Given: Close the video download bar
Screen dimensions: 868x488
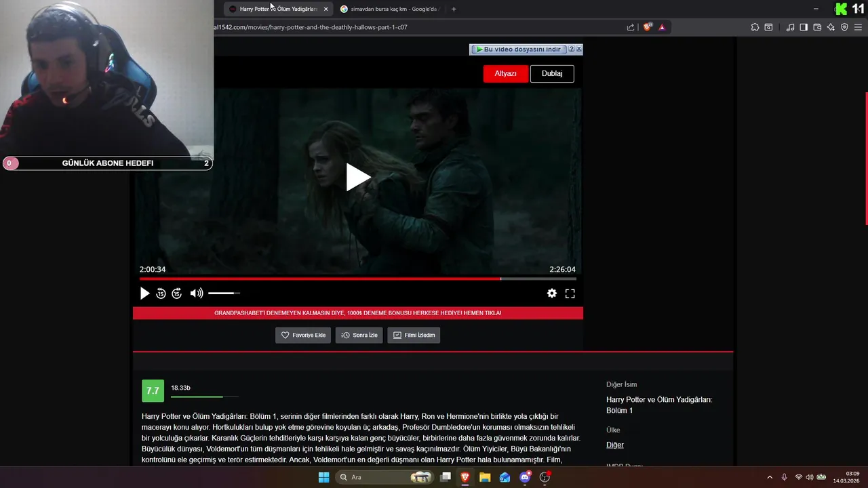Looking at the screenshot, I should click(x=578, y=49).
